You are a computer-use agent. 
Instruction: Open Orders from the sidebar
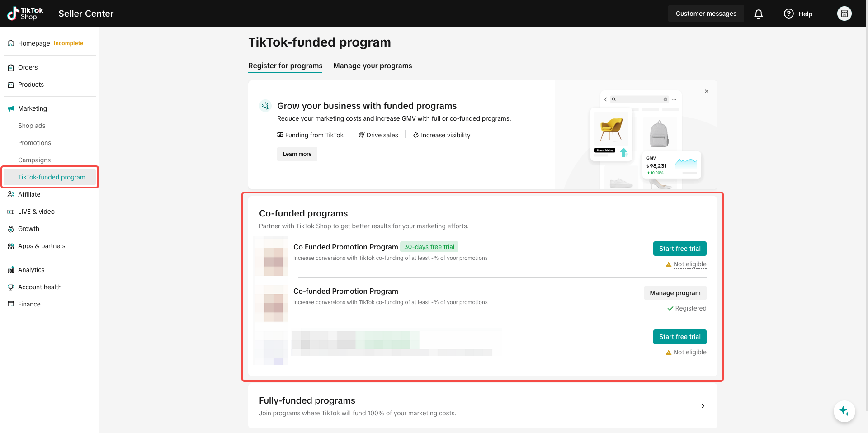click(x=28, y=67)
